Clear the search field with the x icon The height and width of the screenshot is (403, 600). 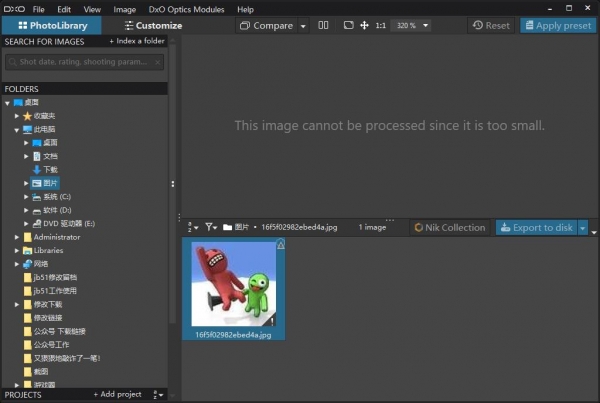click(157, 62)
